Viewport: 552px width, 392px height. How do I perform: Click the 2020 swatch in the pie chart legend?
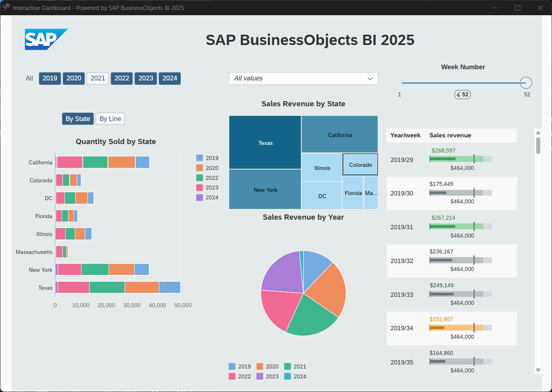pyautogui.click(x=259, y=367)
